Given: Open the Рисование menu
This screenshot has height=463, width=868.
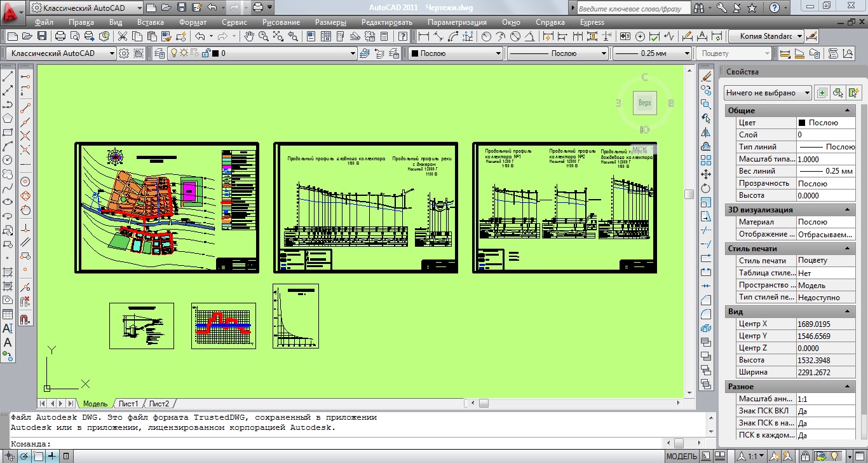Looking at the screenshot, I should (x=281, y=22).
